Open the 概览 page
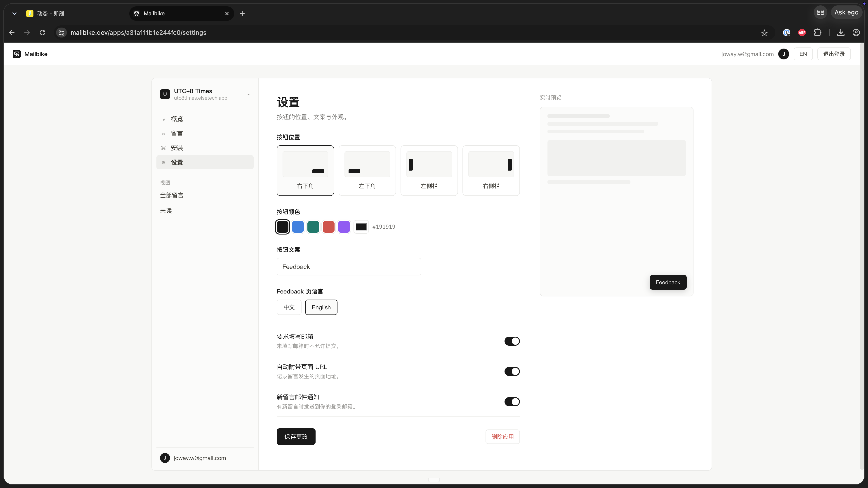The width and height of the screenshot is (868, 488). (205, 119)
